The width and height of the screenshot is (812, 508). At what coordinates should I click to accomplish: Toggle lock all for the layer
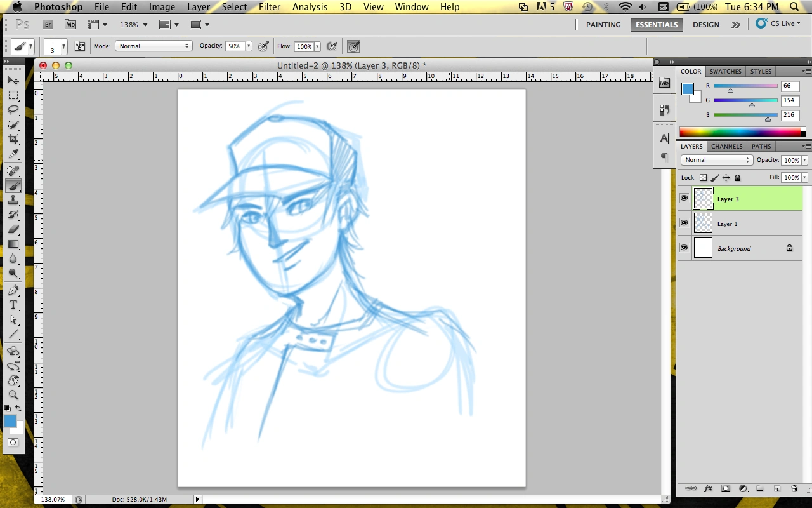[737, 178]
